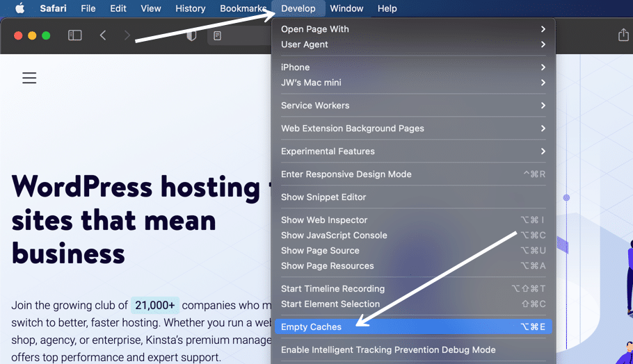633x364 pixels.
Task: Open the Edit menu
Action: [118, 8]
